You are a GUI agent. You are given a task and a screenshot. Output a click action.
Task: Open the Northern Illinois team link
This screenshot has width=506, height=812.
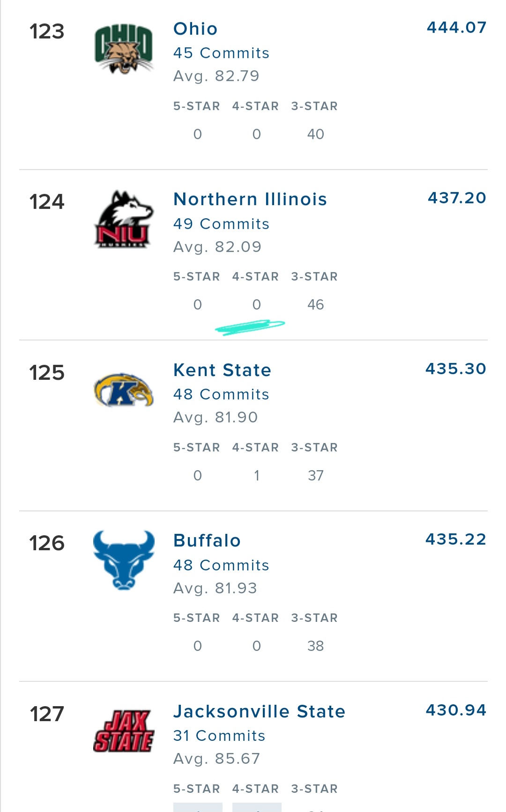[250, 199]
